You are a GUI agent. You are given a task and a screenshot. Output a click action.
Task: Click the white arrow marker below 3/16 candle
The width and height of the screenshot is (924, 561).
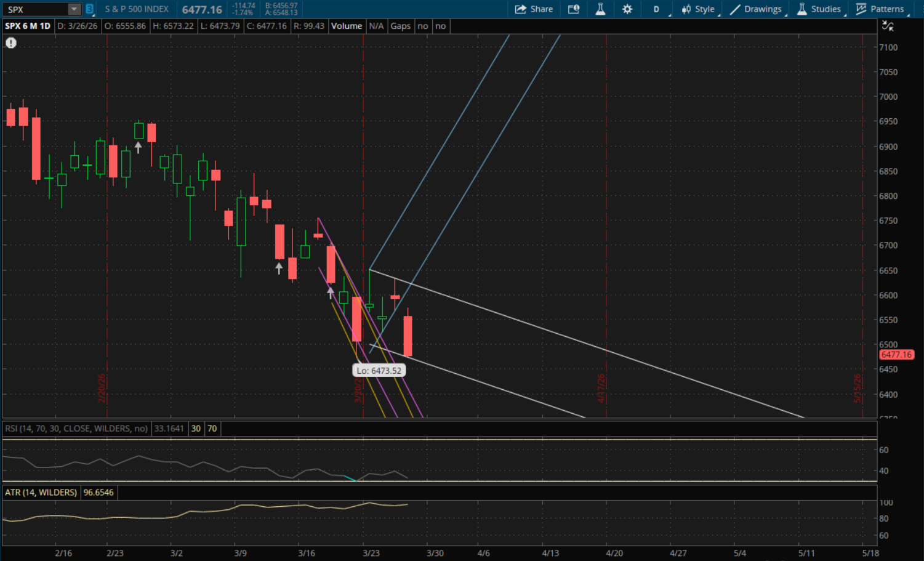(x=279, y=268)
